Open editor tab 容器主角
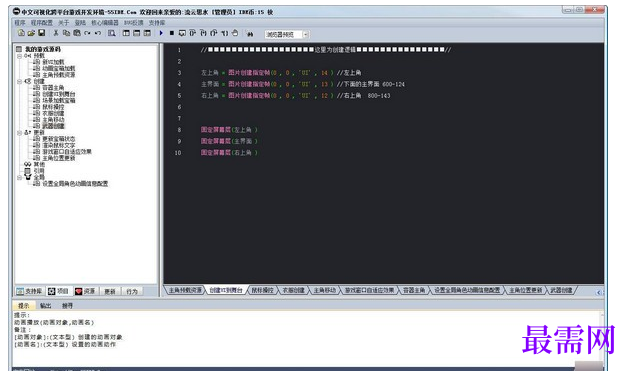This screenshot has width=634, height=371. tap(414, 290)
